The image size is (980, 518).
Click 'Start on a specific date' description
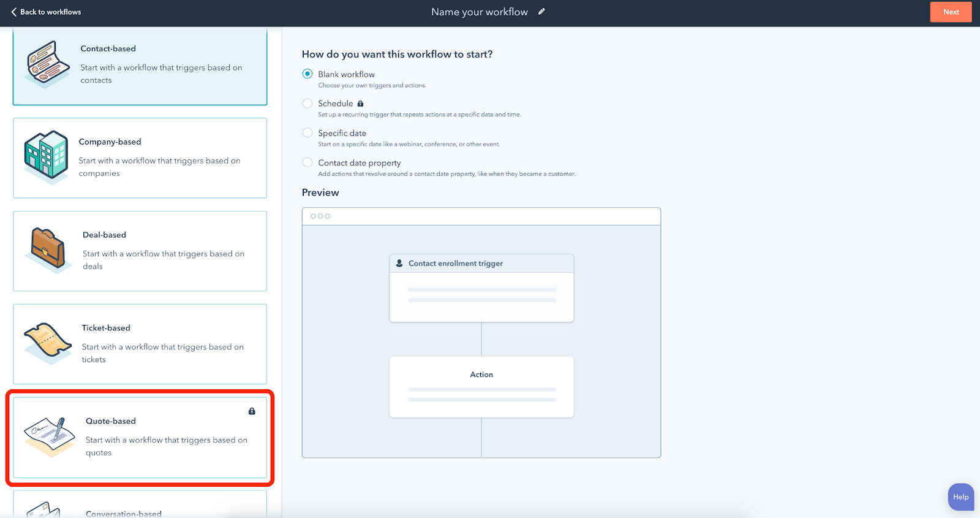point(409,145)
